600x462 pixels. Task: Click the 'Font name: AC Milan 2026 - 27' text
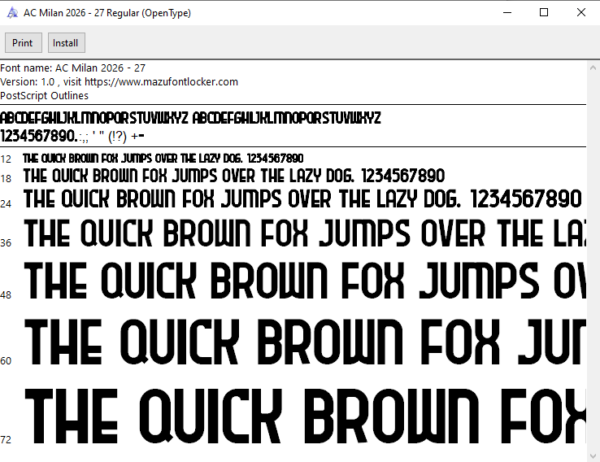73,68
